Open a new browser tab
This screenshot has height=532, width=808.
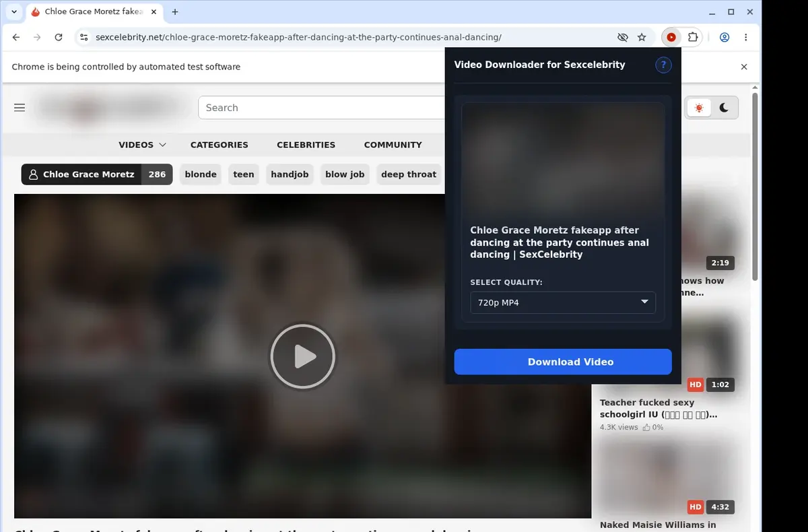[x=175, y=12]
